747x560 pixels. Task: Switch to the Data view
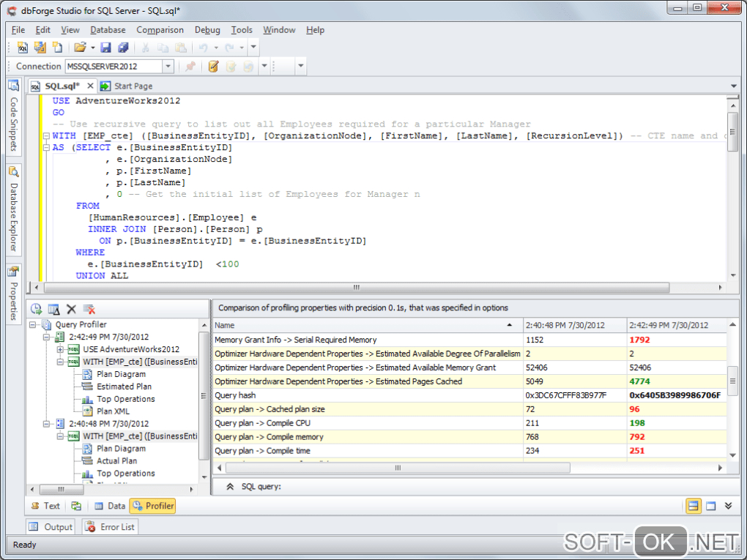click(109, 506)
